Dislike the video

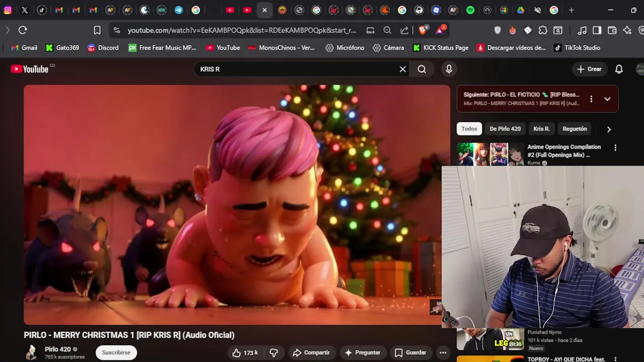(x=274, y=352)
